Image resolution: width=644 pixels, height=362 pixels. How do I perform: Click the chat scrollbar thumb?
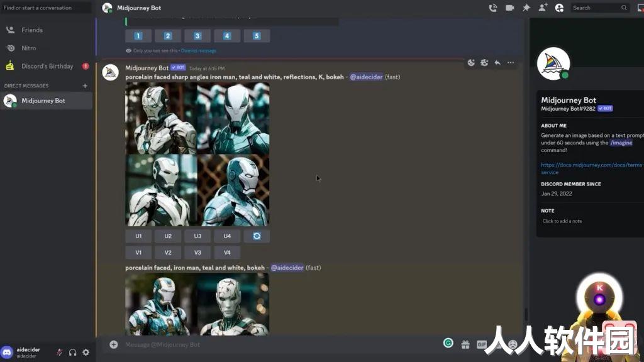coord(526,314)
